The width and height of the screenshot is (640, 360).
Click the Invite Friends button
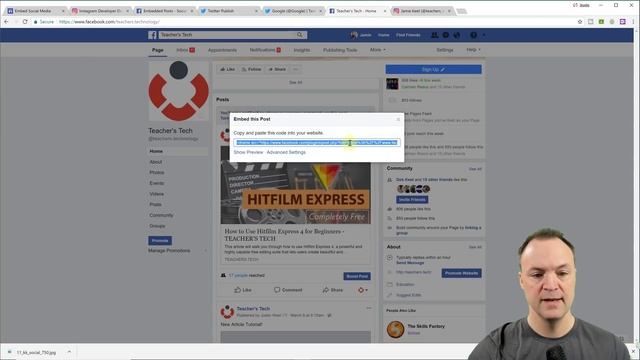pos(412,200)
